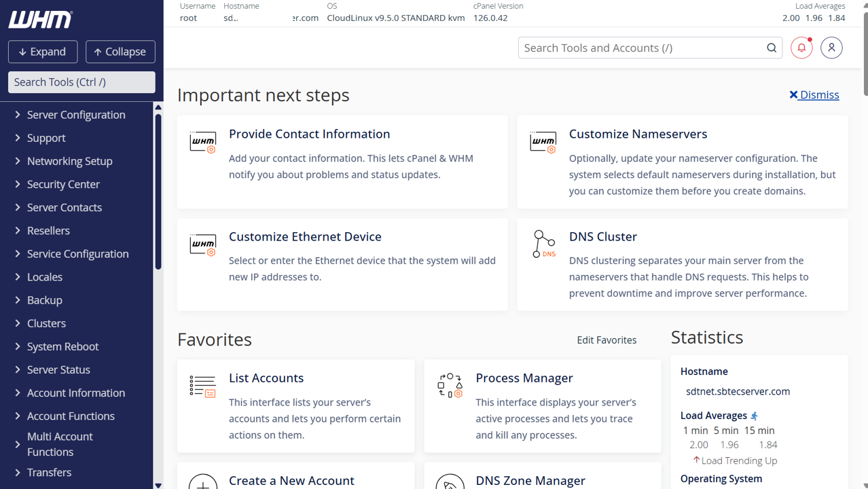Expand the Backup sidebar section
The width and height of the screenshot is (868, 489).
(44, 300)
